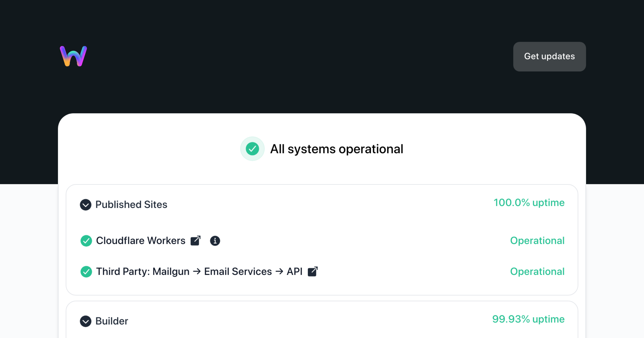
Task: Expand the Builder section
Action: point(86,321)
